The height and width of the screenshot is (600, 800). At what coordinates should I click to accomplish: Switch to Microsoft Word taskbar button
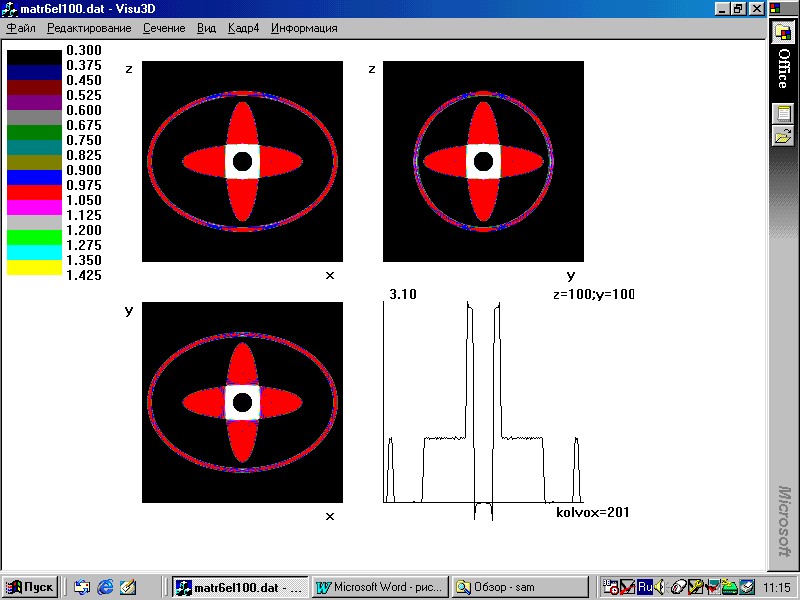coord(379,587)
